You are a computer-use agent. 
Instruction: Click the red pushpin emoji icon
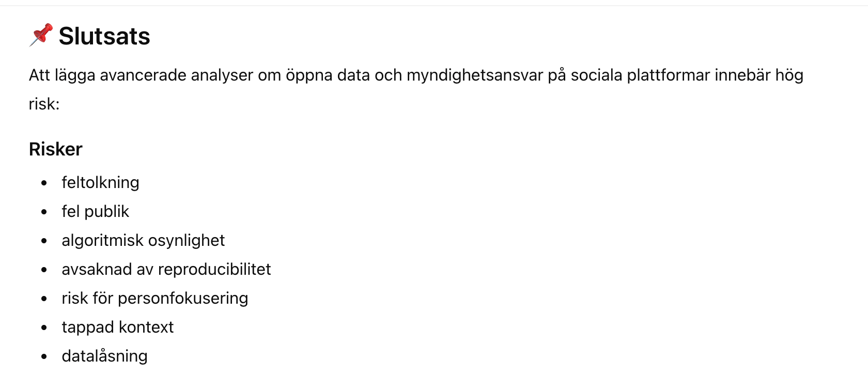(41, 35)
